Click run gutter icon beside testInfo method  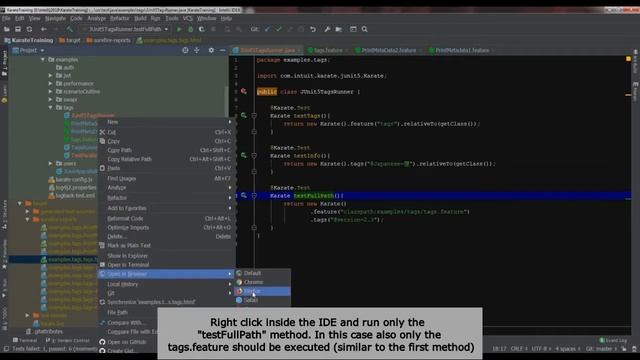pos(244,156)
